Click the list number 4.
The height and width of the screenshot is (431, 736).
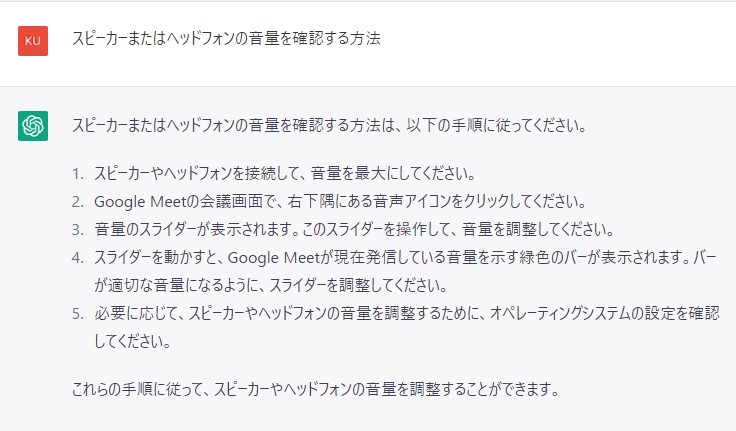pos(78,258)
